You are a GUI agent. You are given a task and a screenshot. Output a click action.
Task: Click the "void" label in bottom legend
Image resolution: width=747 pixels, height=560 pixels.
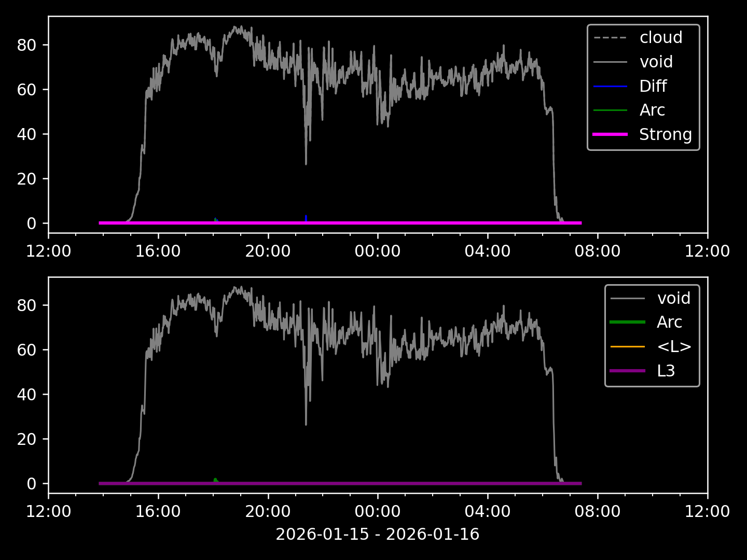(x=673, y=298)
